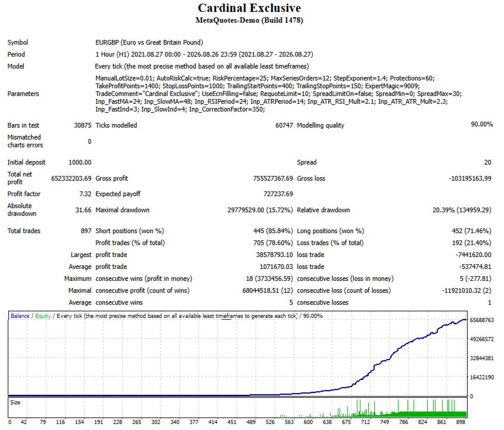The height and width of the screenshot is (430, 504).
Task: Click the Relative drawdown value 20.39% (134959.29)
Action: click(x=462, y=210)
